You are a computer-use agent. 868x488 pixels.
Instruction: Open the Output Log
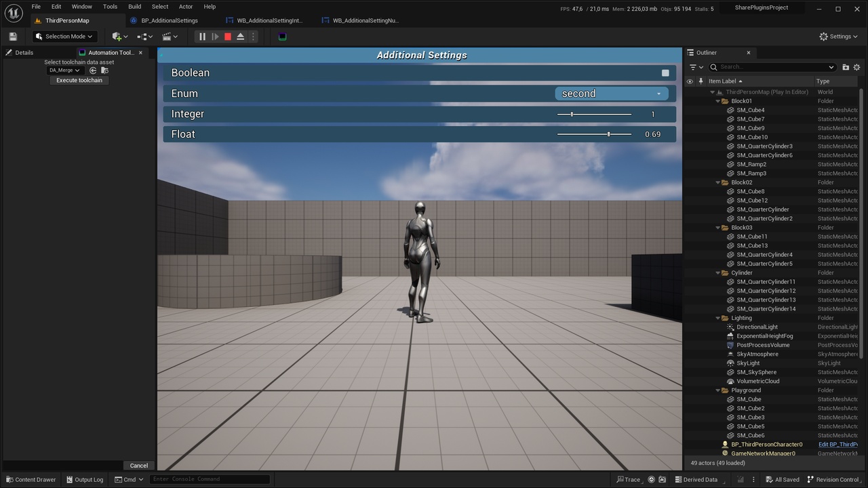tap(85, 480)
